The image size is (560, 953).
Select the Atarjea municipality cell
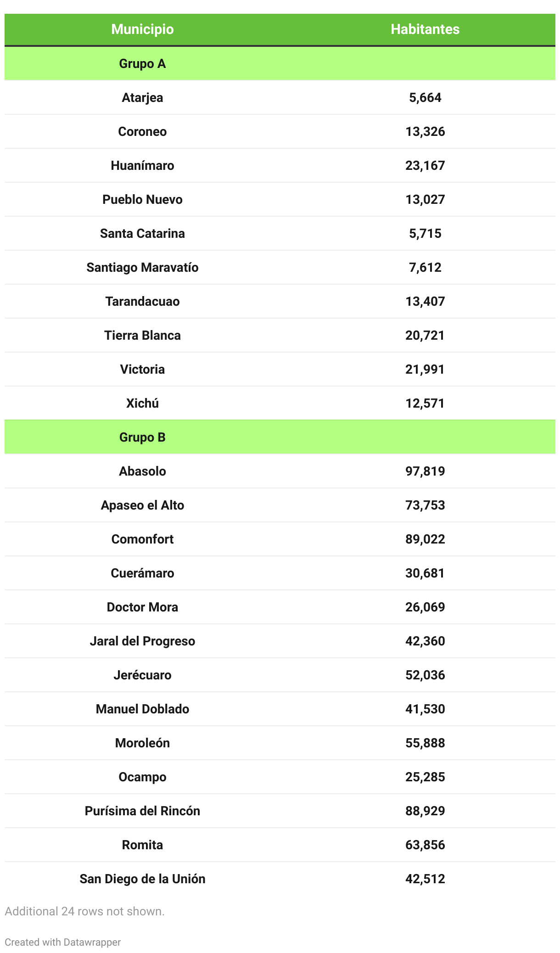pyautogui.click(x=142, y=97)
